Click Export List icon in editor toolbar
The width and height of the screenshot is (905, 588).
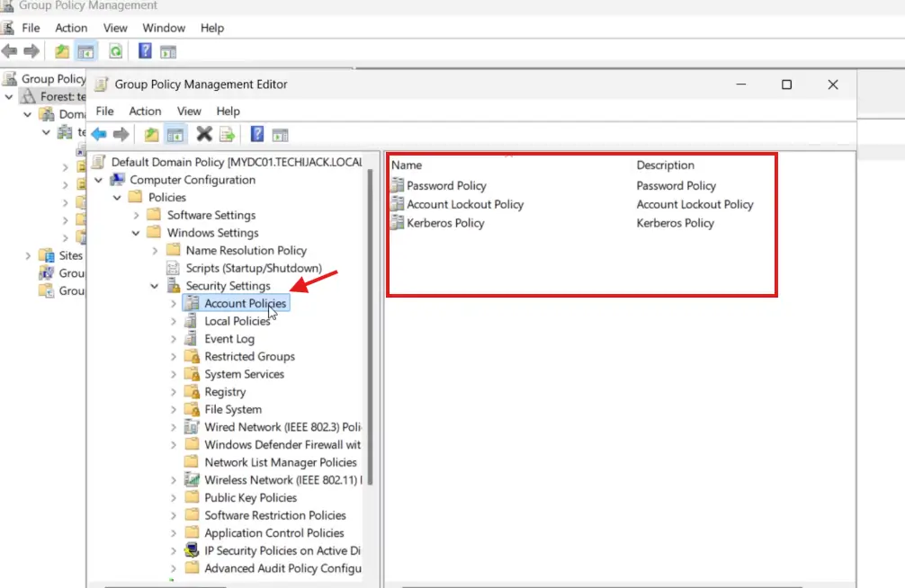pyautogui.click(x=227, y=135)
